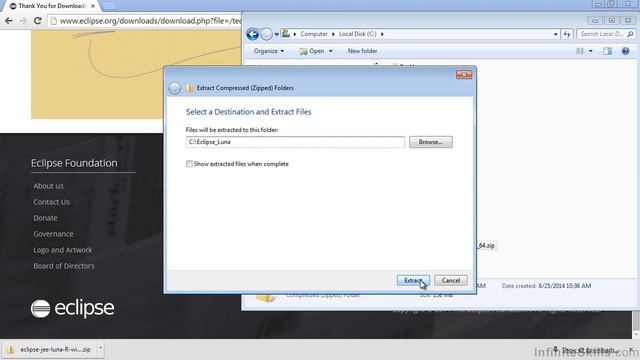The image size is (640, 360).
Task: Open the Governance link
Action: (x=53, y=234)
